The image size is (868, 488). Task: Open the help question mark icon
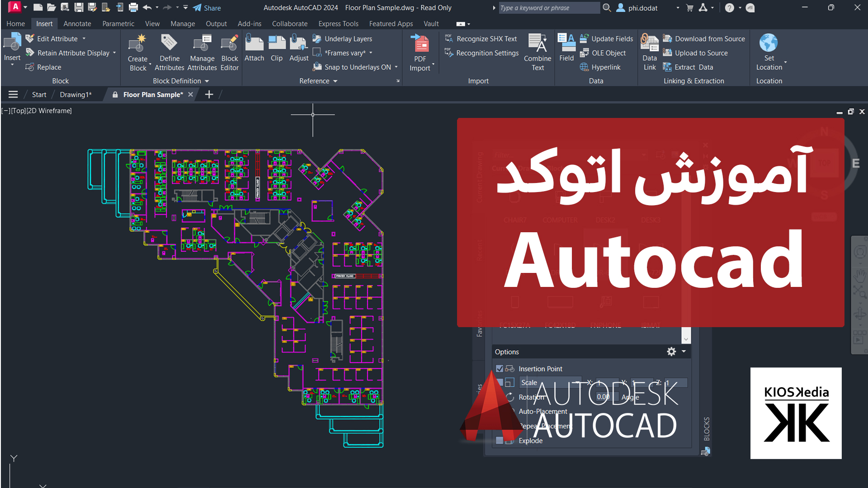(x=729, y=8)
